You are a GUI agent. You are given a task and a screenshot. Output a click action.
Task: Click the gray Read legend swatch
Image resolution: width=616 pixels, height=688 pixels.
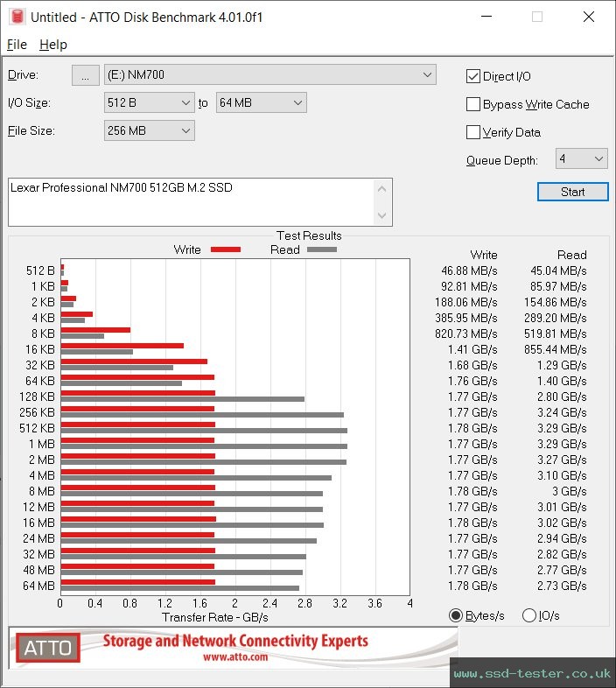322,249
